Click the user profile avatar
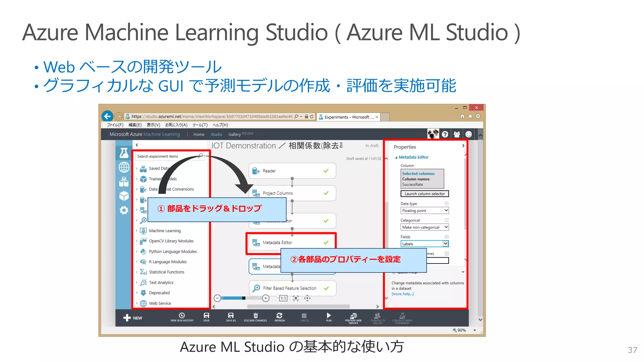 433,134
